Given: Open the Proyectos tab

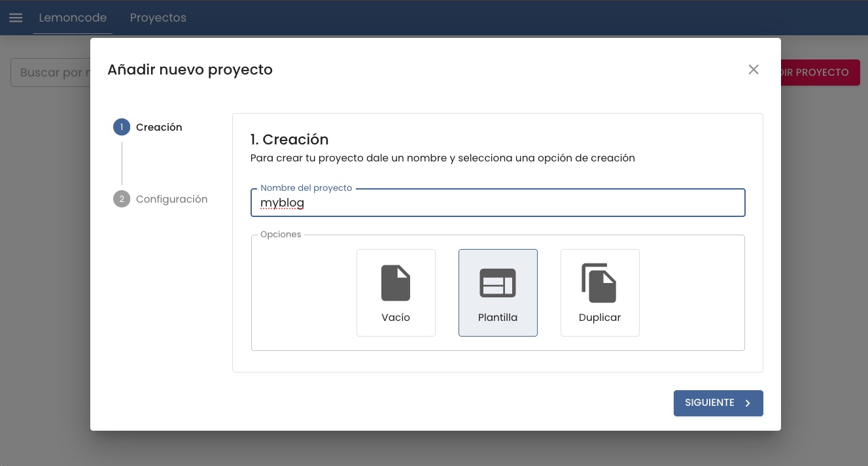Looking at the screenshot, I should 158,18.
